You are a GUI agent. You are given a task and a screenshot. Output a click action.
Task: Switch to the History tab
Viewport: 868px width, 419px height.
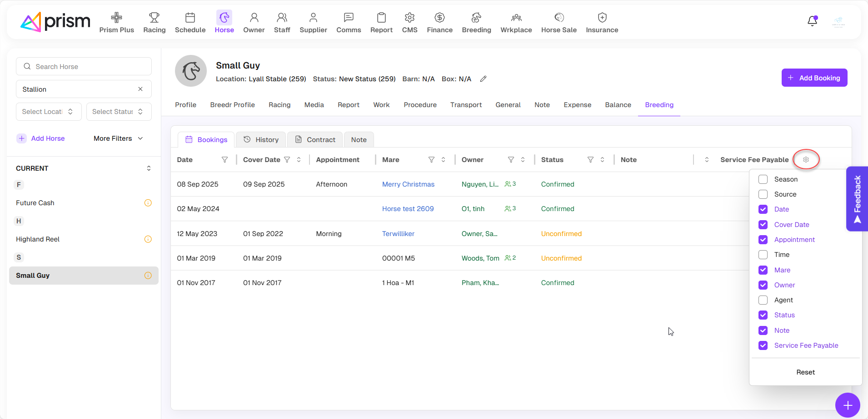(261, 140)
